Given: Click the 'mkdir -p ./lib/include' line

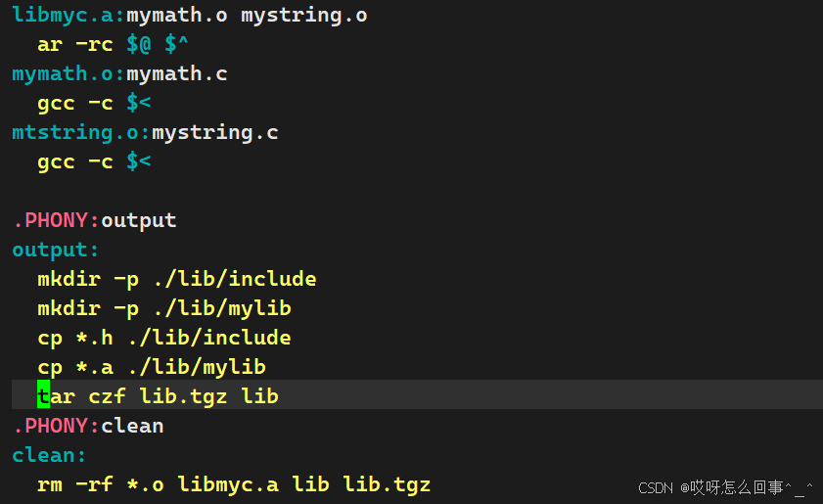Looking at the screenshot, I should coord(177,279).
